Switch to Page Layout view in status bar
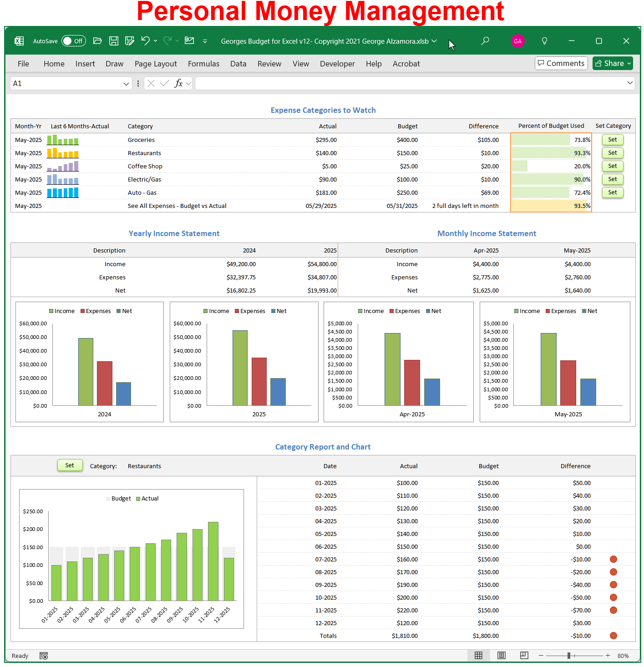Image resolution: width=644 pixels, height=667 pixels. 502,655
